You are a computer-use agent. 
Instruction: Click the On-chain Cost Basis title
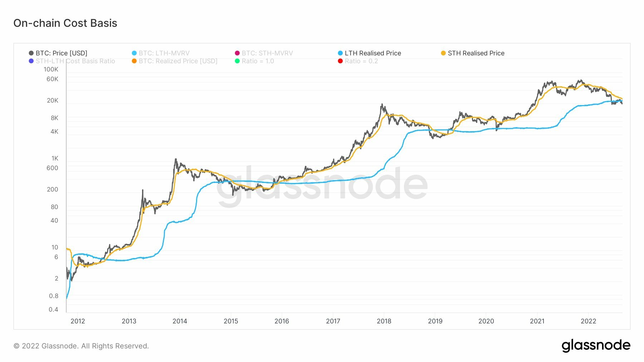point(65,23)
